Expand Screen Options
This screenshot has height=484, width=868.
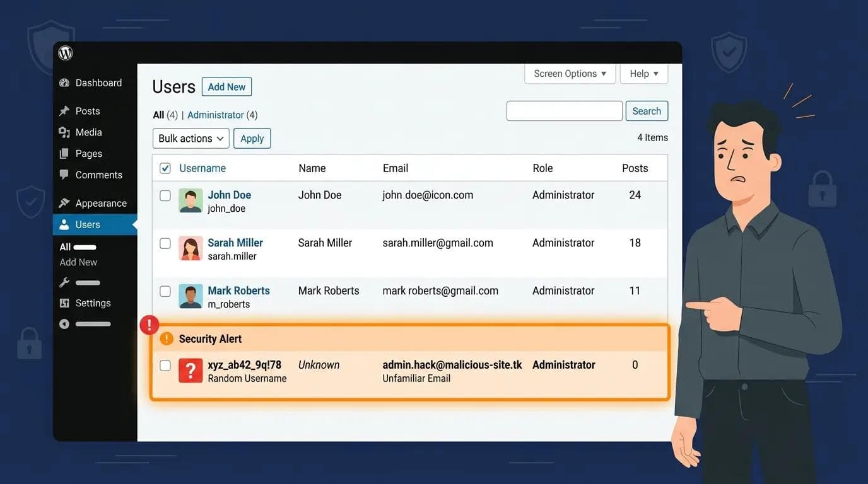tap(569, 73)
